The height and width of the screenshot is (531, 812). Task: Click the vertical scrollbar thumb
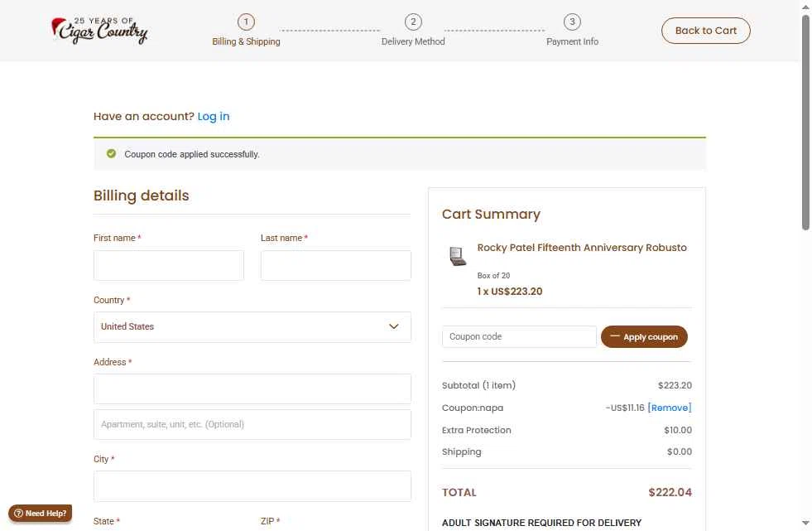pos(805,122)
